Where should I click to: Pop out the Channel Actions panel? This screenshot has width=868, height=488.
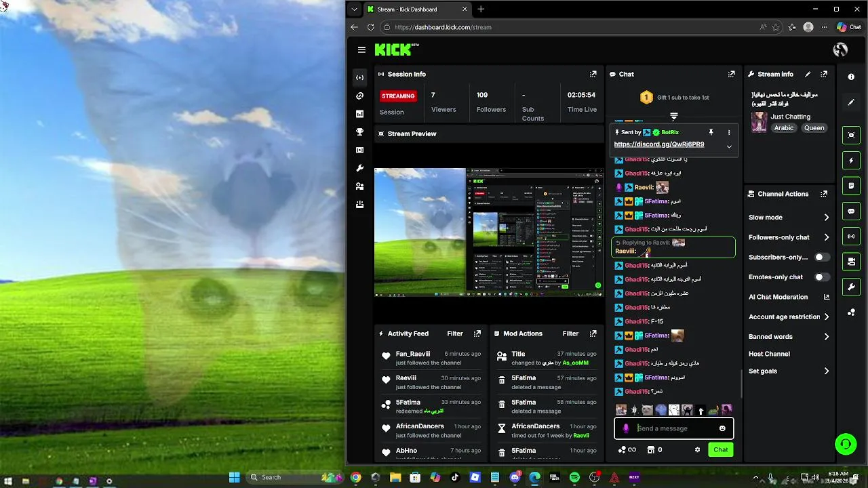click(824, 194)
